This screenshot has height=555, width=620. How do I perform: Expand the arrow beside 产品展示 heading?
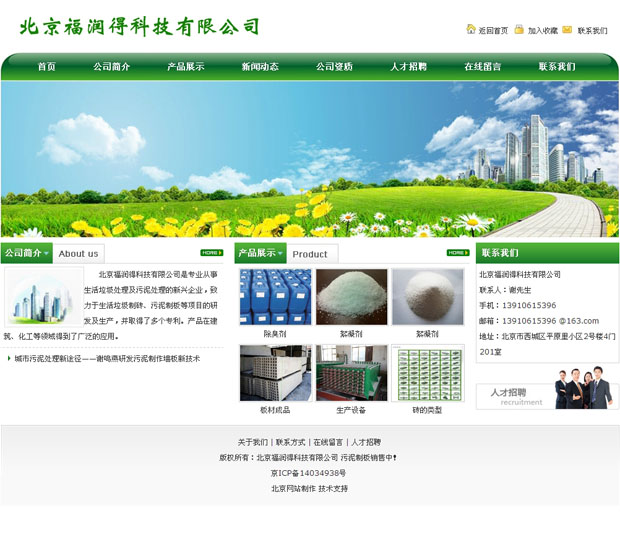coord(281,254)
